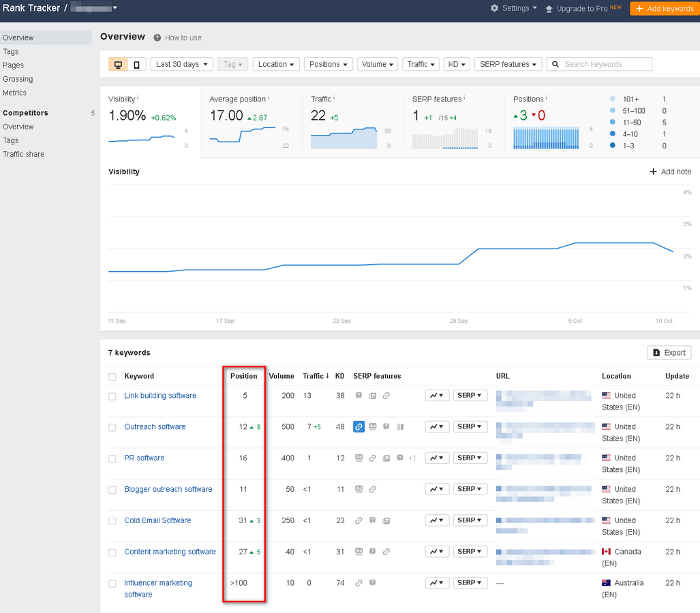Click the grey Ad SERP feature icon for Outreach software
This screenshot has width=700, height=613.
pos(373,426)
